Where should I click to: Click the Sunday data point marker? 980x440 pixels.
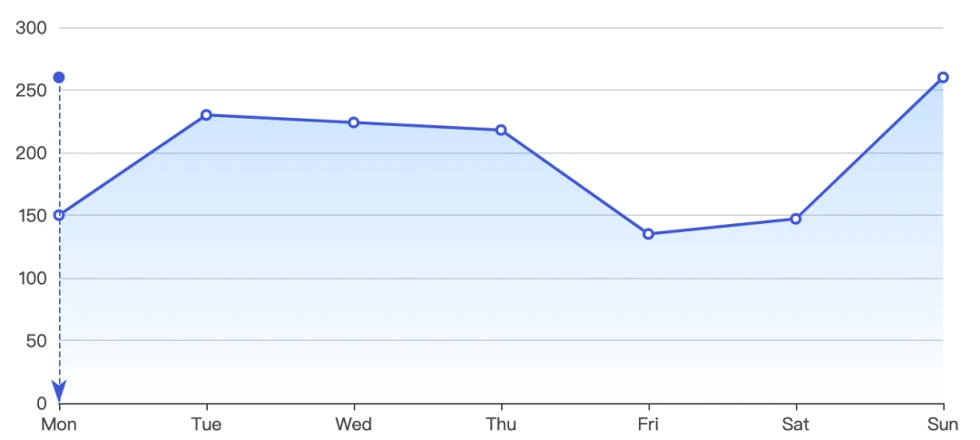tap(943, 77)
